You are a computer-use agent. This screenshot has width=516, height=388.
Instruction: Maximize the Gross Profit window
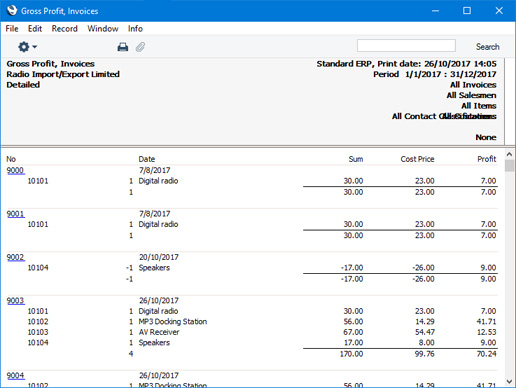[x=467, y=11]
